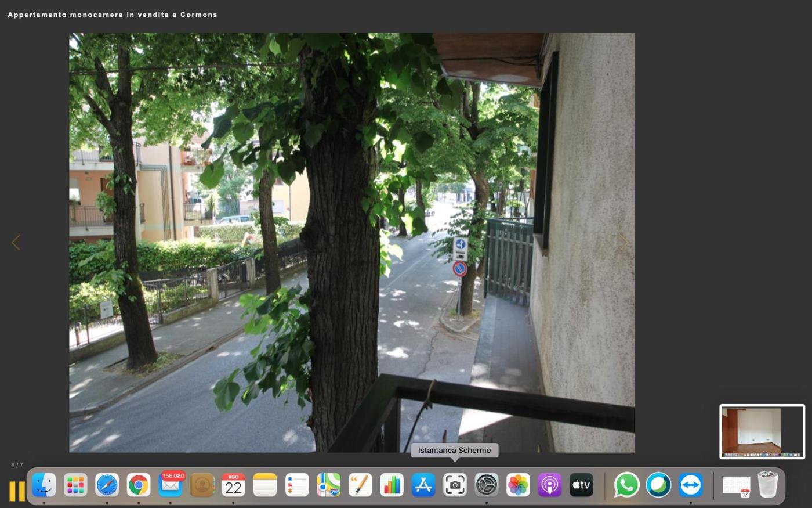Open Finder from the dock
Image resolution: width=812 pixels, height=508 pixels.
[x=44, y=485]
